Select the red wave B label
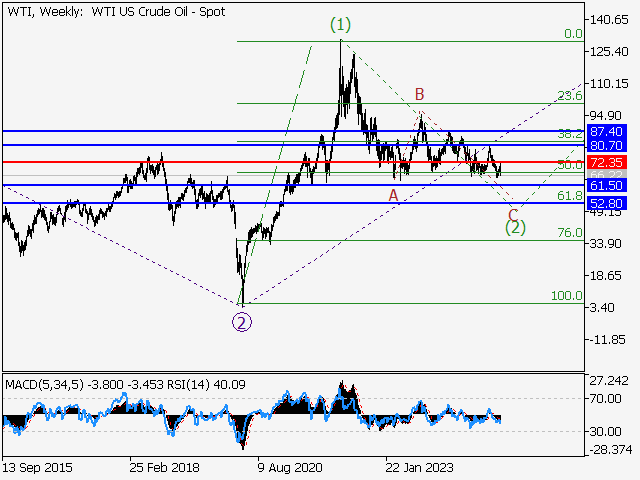Viewport: 640px width, 480px height. [x=421, y=93]
